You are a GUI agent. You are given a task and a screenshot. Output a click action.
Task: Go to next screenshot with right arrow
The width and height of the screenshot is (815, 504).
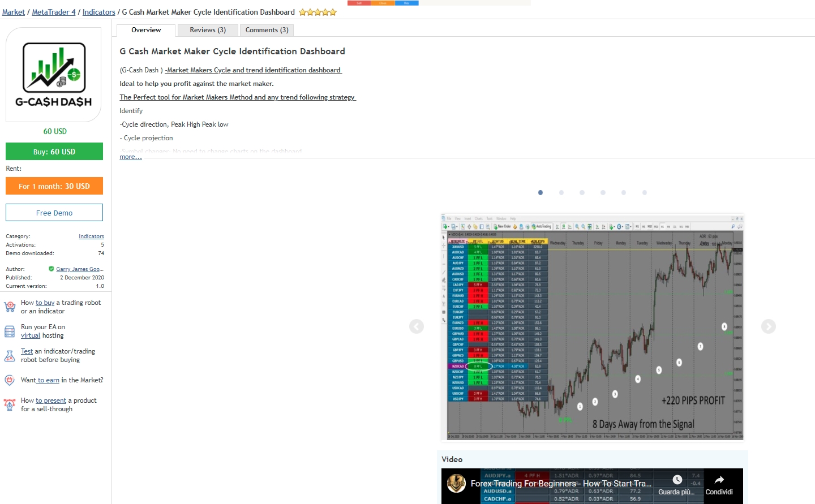pos(768,326)
